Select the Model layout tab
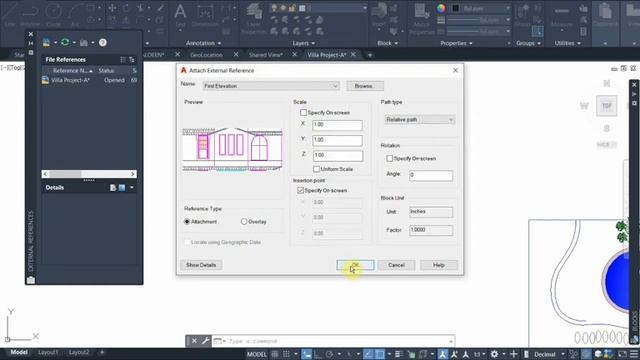Viewport: 640px width, 360px height. point(19,352)
